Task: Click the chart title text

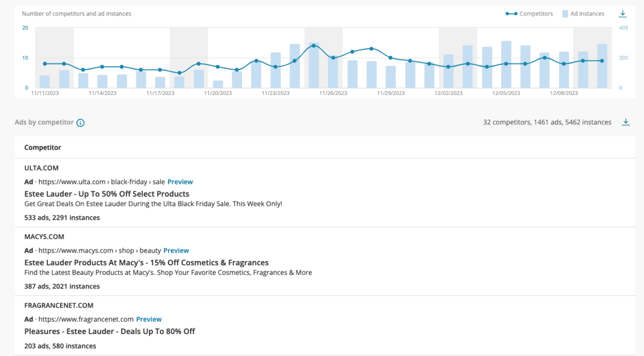Action: 76,13
